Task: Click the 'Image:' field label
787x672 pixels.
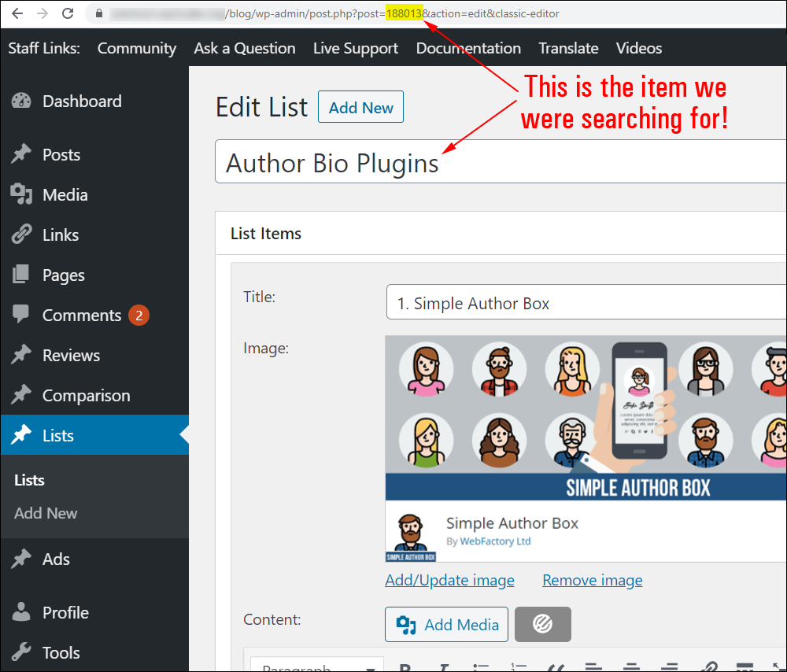Action: (266, 348)
